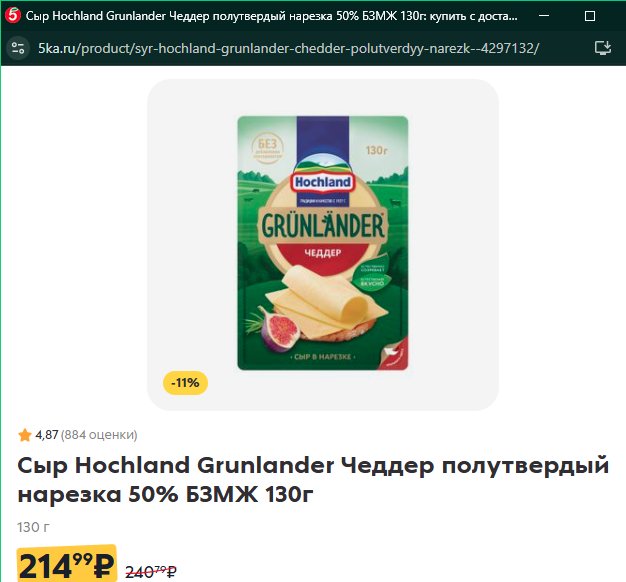Click the gray 130 г weight label
Viewport: 626px width, 582px height.
tap(34, 527)
